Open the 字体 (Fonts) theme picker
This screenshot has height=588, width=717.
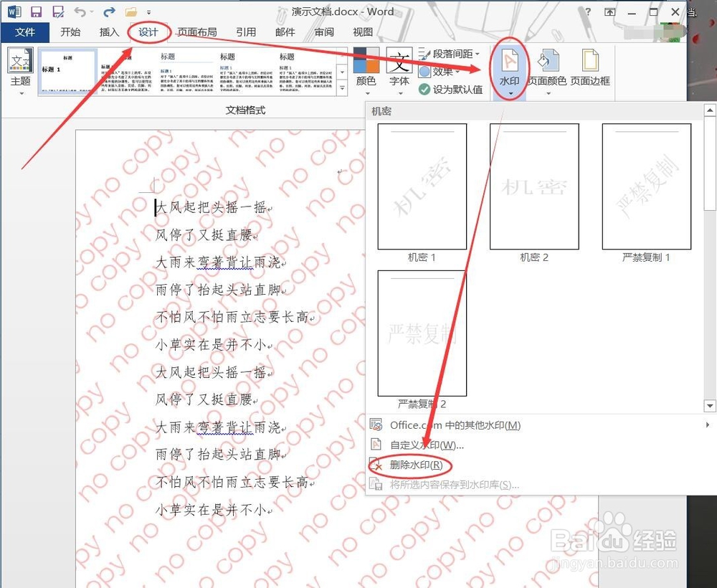click(x=399, y=70)
